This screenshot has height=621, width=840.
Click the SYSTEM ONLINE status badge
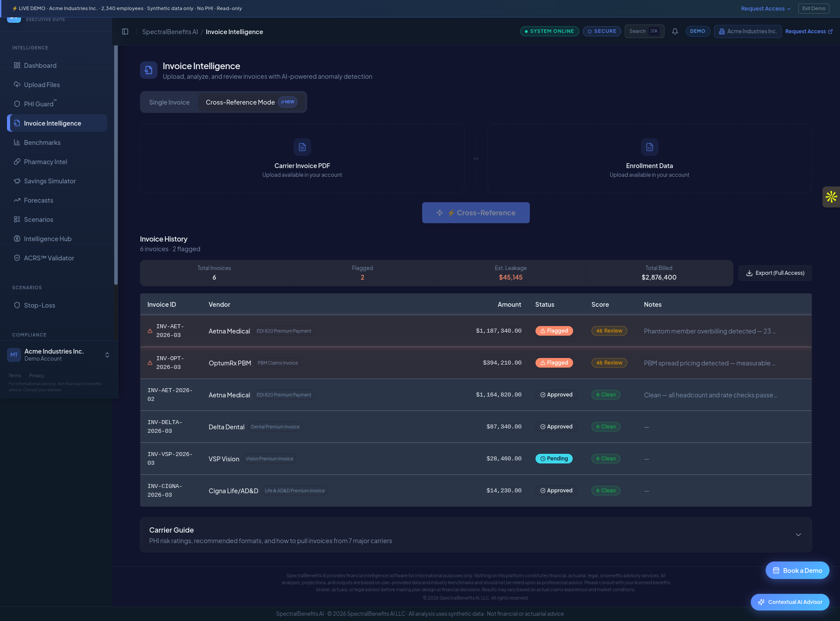[x=549, y=32]
